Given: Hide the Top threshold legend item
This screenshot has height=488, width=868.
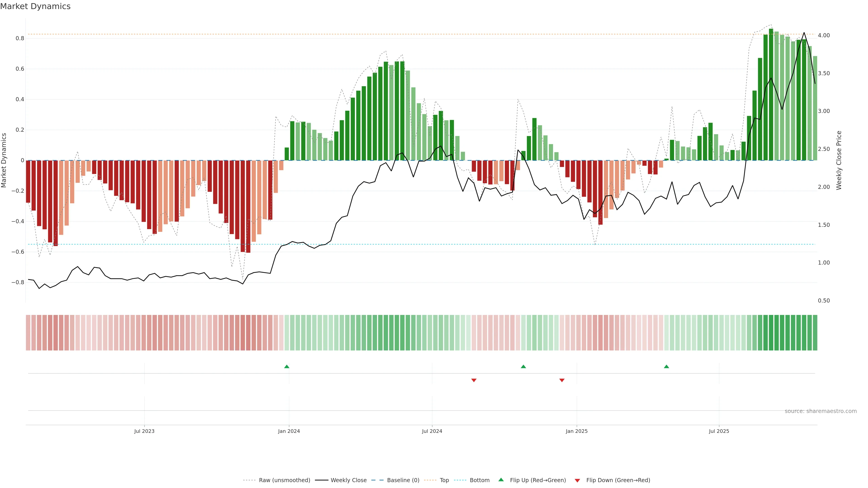Looking at the screenshot, I should 444,480.
